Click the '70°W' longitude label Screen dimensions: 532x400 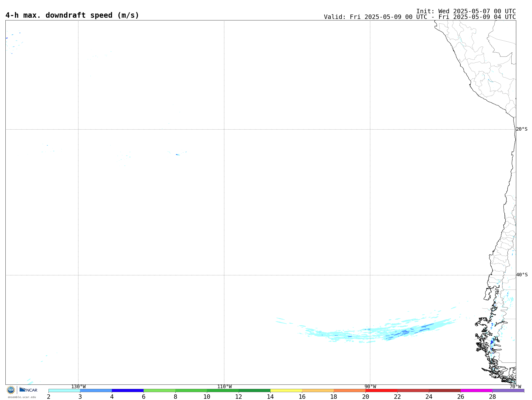[515, 387]
